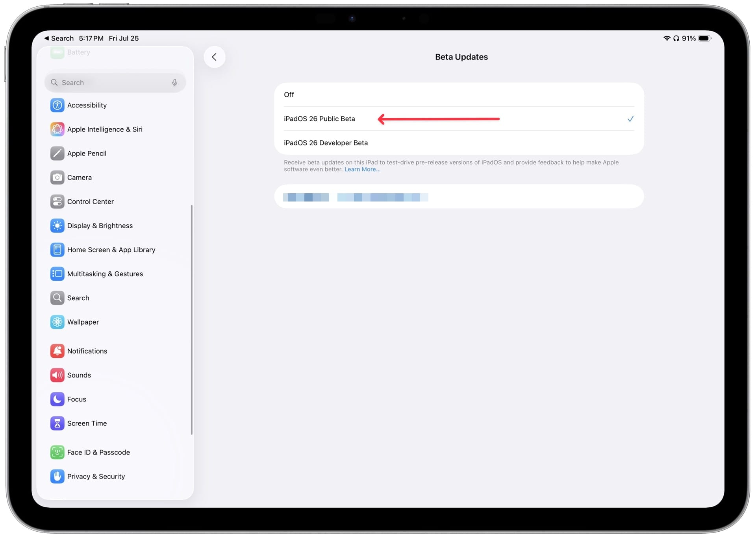Tap Multitasking & Gestures icon

pos(57,274)
